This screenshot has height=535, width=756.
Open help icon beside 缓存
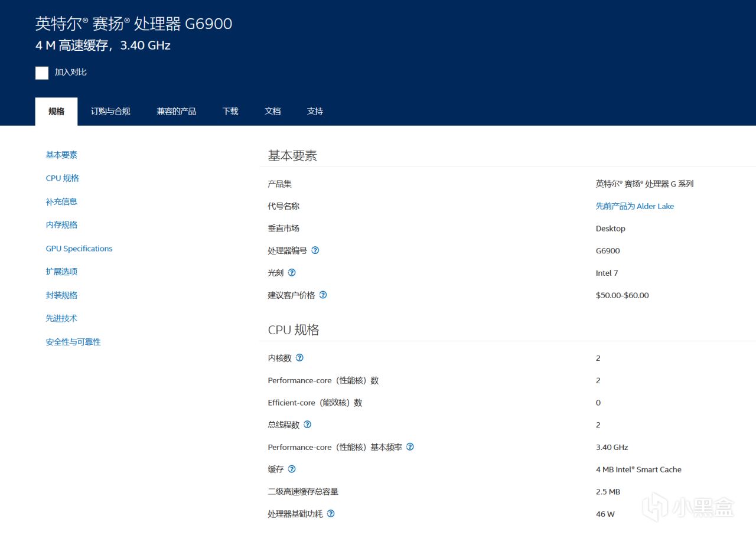point(292,469)
